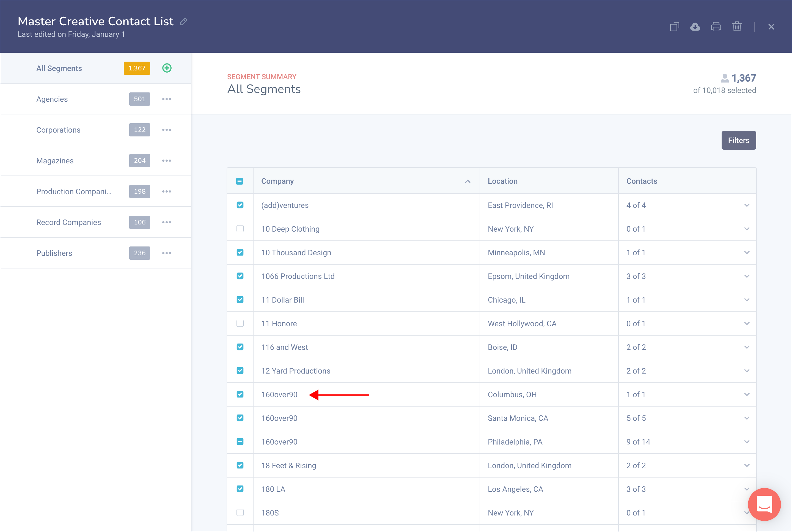Toggle 160over90 Philadelphia partial checkbox
Image resolution: width=792 pixels, height=532 pixels.
click(x=240, y=442)
